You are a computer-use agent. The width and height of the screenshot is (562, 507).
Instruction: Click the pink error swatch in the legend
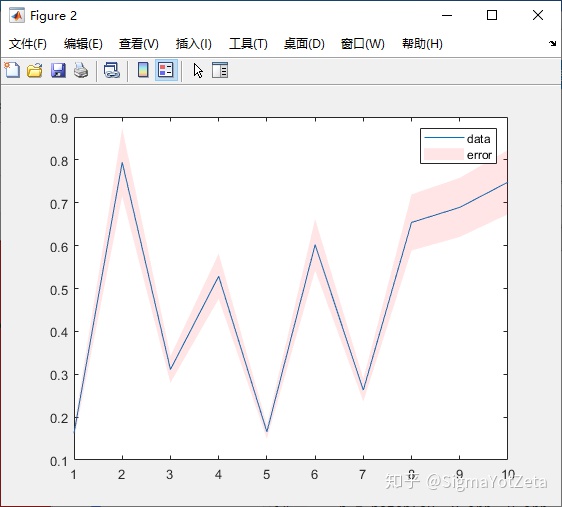[444, 154]
